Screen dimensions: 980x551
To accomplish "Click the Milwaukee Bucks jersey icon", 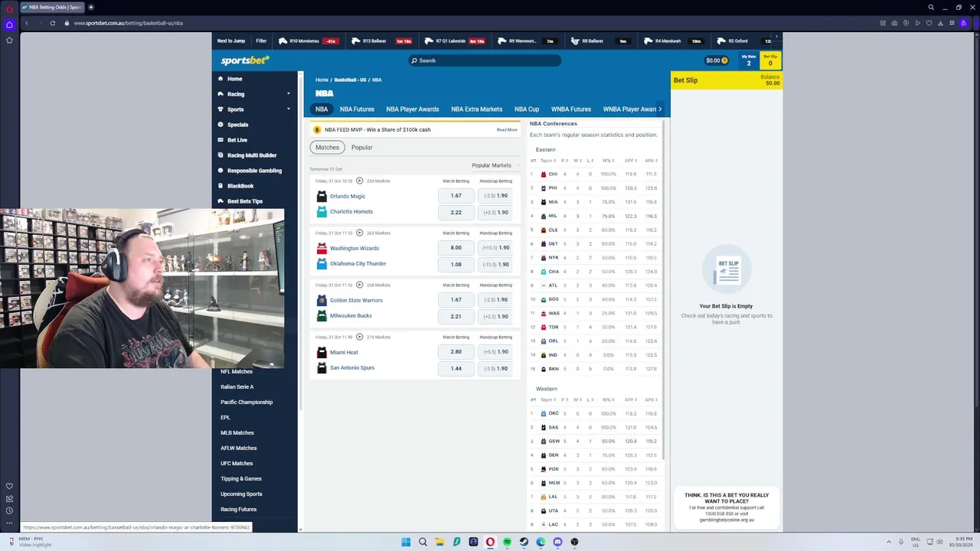I will coord(322,316).
